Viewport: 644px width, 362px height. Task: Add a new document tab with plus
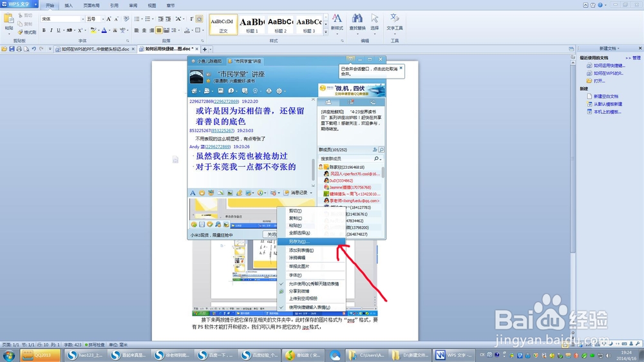(205, 50)
